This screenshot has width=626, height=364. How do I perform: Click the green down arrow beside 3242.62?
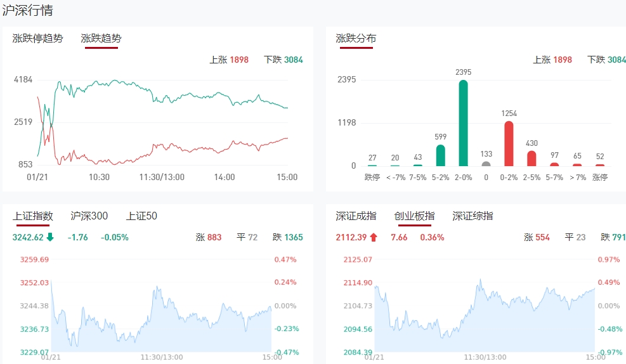click(x=50, y=237)
